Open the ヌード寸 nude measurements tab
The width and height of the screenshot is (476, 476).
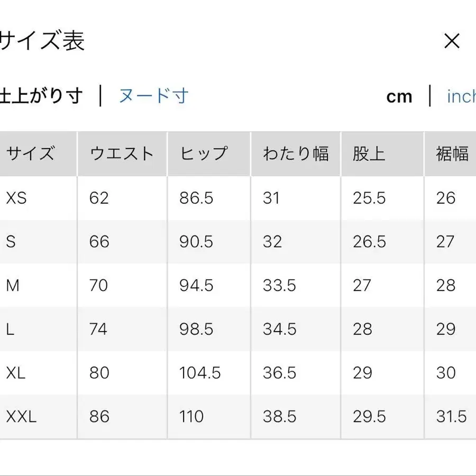153,96
